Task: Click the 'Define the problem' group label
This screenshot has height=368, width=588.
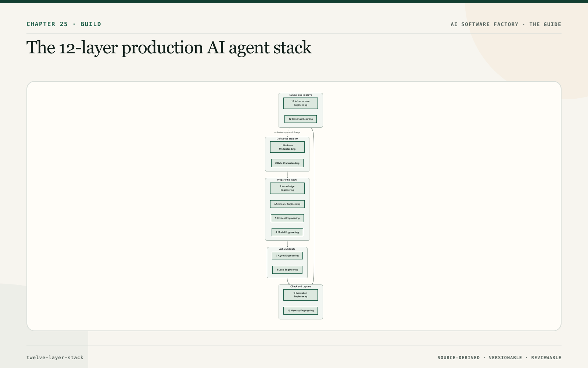Action: [x=287, y=139]
